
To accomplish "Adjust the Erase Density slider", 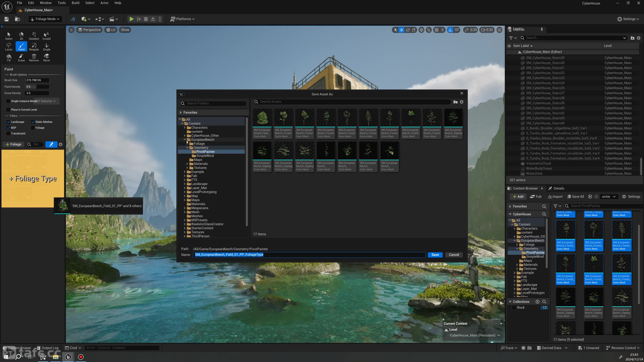I will click(x=37, y=93).
